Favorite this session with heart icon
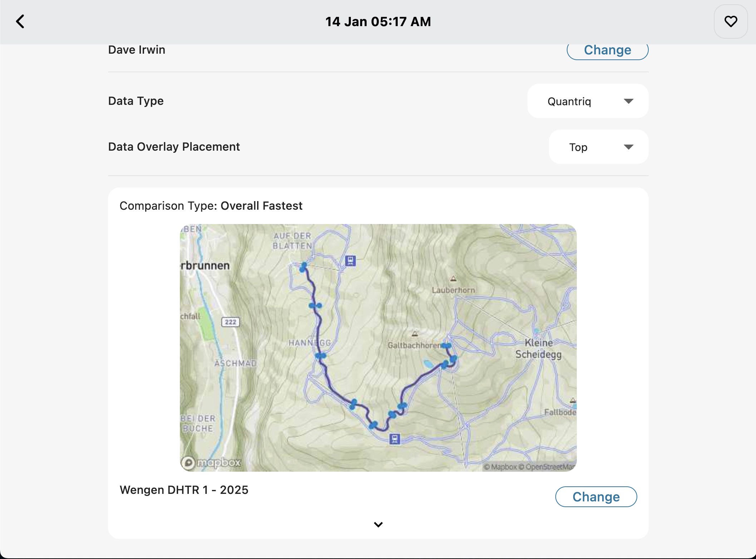Image resolution: width=756 pixels, height=559 pixels. coord(731,21)
